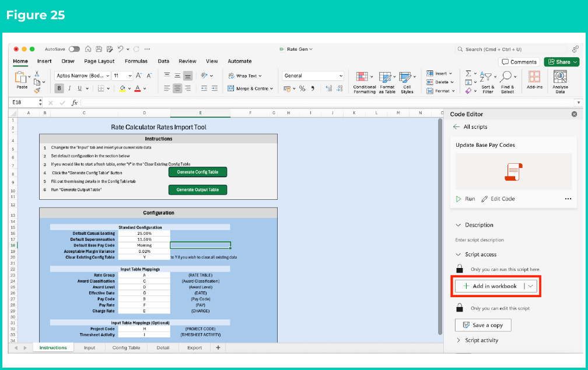The image size is (588, 370).
Task: Click the Generate Output Table button
Action: (x=198, y=190)
